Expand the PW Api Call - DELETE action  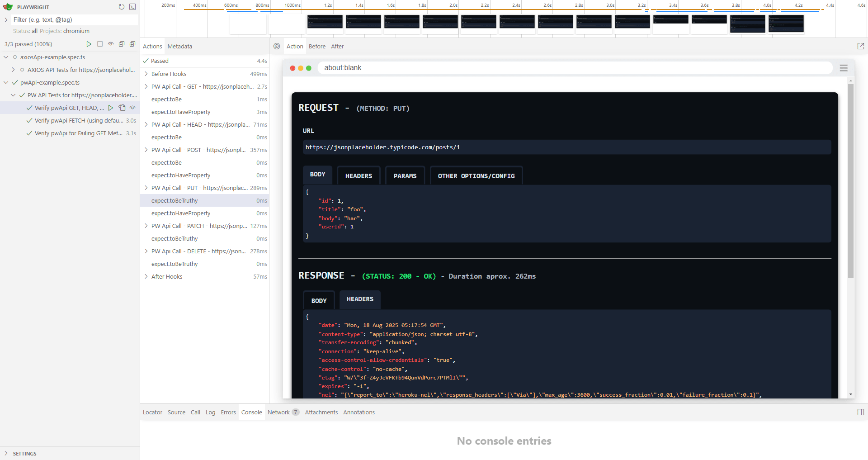[146, 251]
